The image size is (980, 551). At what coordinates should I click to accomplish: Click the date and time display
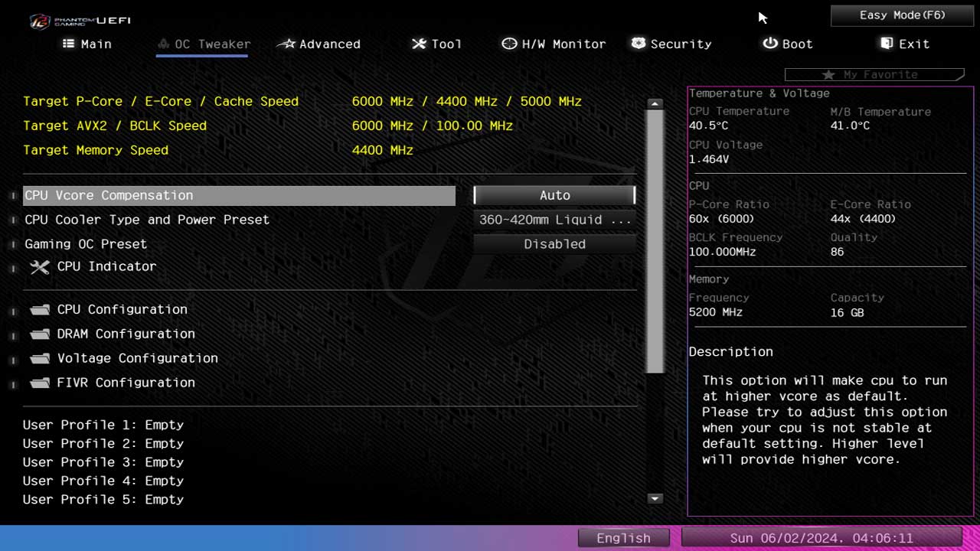pos(821,538)
